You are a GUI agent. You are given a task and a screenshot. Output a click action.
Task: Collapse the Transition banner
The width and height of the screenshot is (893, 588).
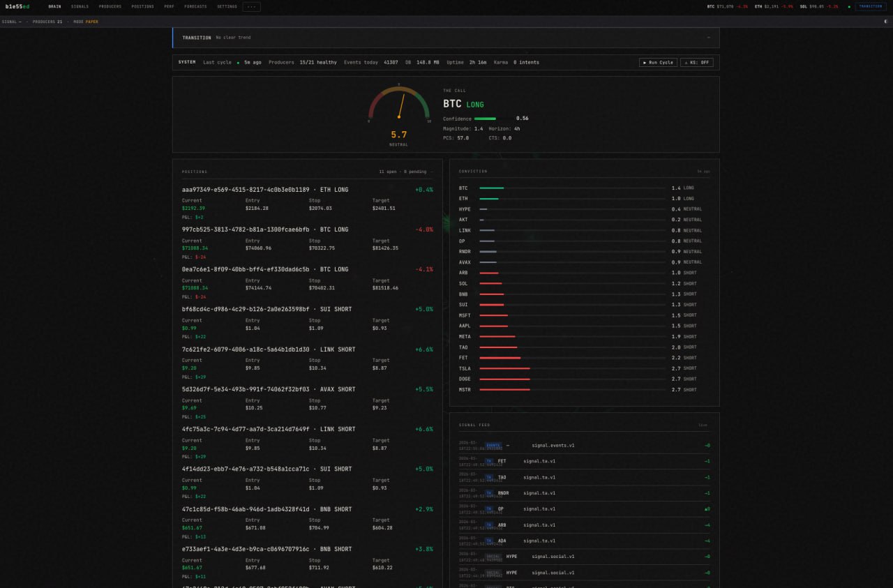[x=709, y=38]
